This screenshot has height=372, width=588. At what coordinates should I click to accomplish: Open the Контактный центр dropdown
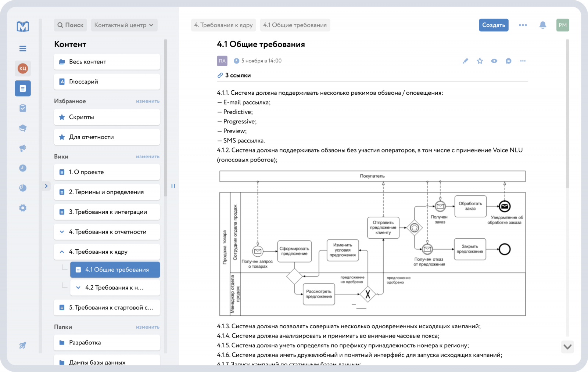(124, 25)
